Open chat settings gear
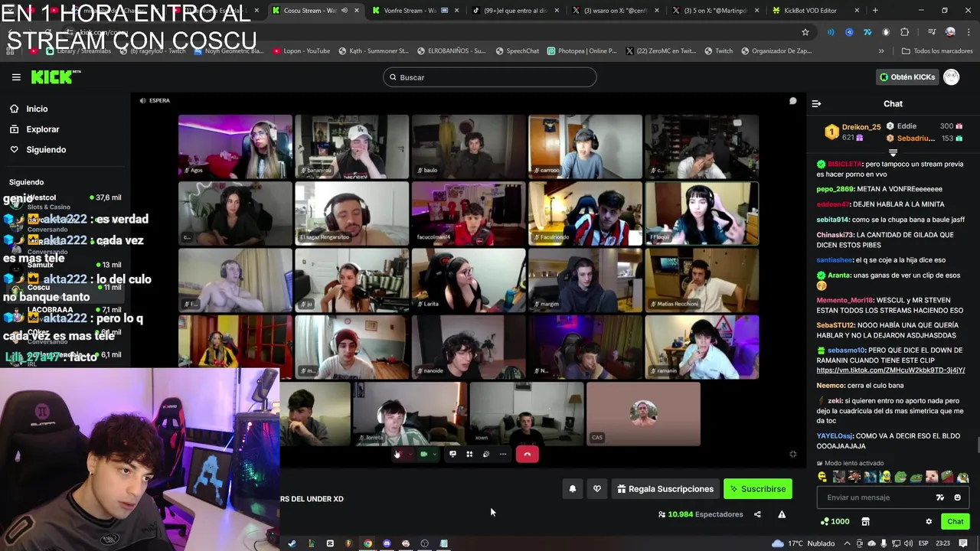 pyautogui.click(x=929, y=522)
